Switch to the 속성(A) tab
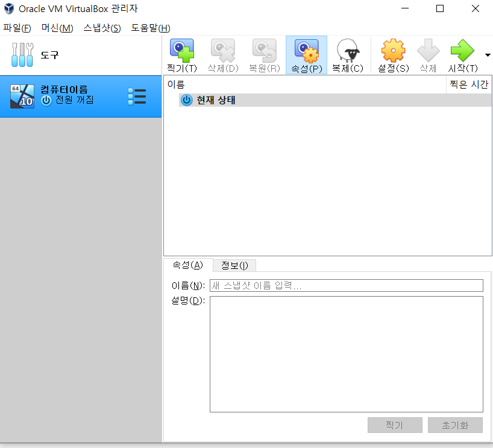Viewport: 493px width, 448px height. [188, 265]
